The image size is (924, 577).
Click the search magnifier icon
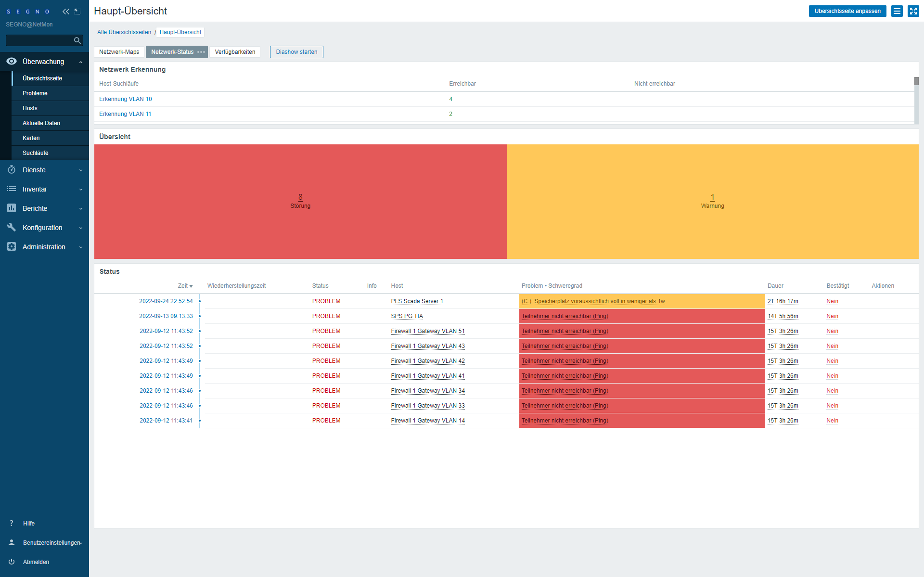tap(77, 41)
